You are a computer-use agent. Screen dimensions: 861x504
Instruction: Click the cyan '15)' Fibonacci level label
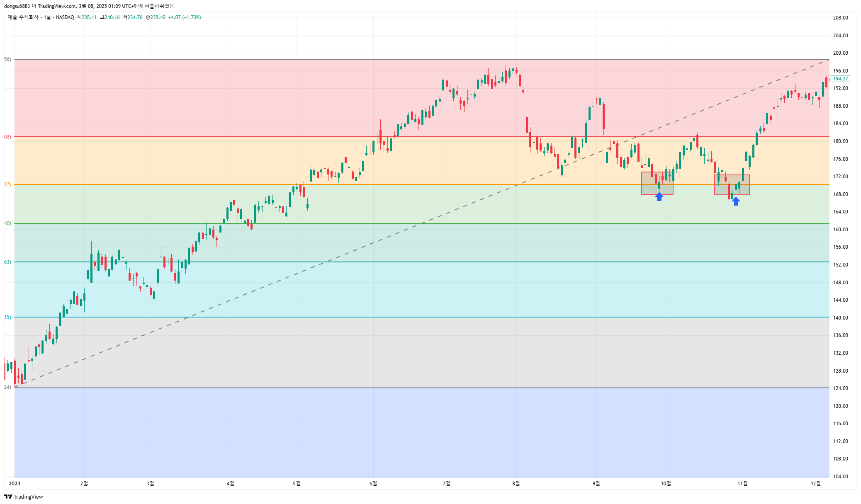point(7,317)
